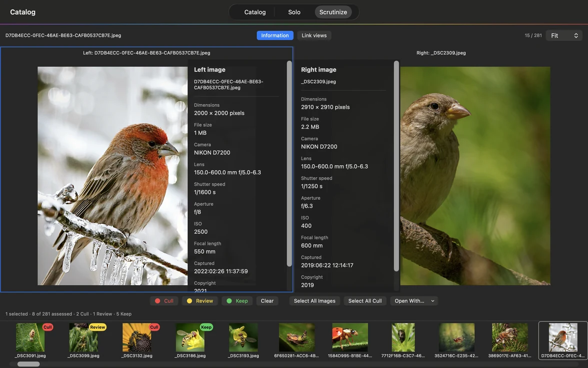
Task: Click captured date '2022:02:26 11:37:59'
Action: coord(221,271)
